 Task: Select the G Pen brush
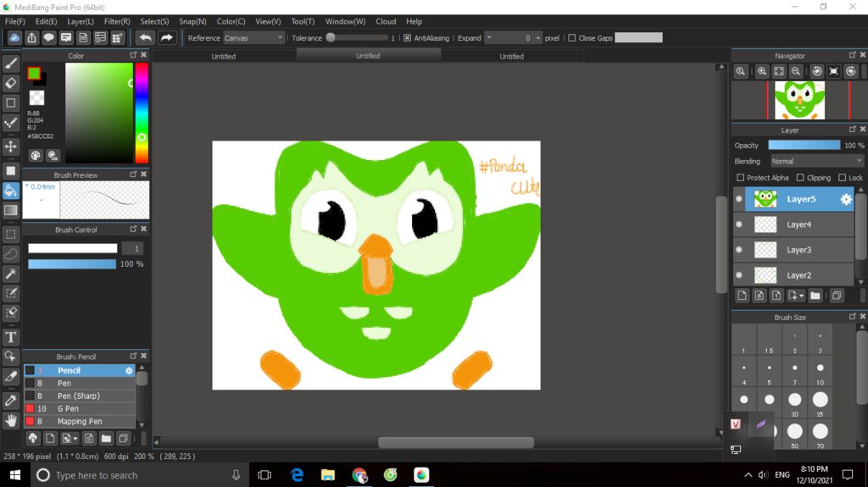(x=79, y=409)
